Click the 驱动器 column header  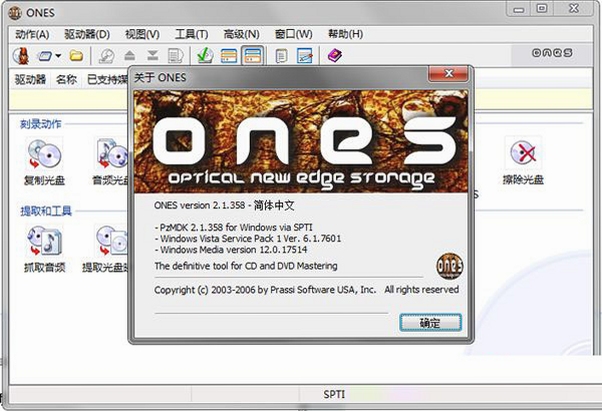click(30, 79)
